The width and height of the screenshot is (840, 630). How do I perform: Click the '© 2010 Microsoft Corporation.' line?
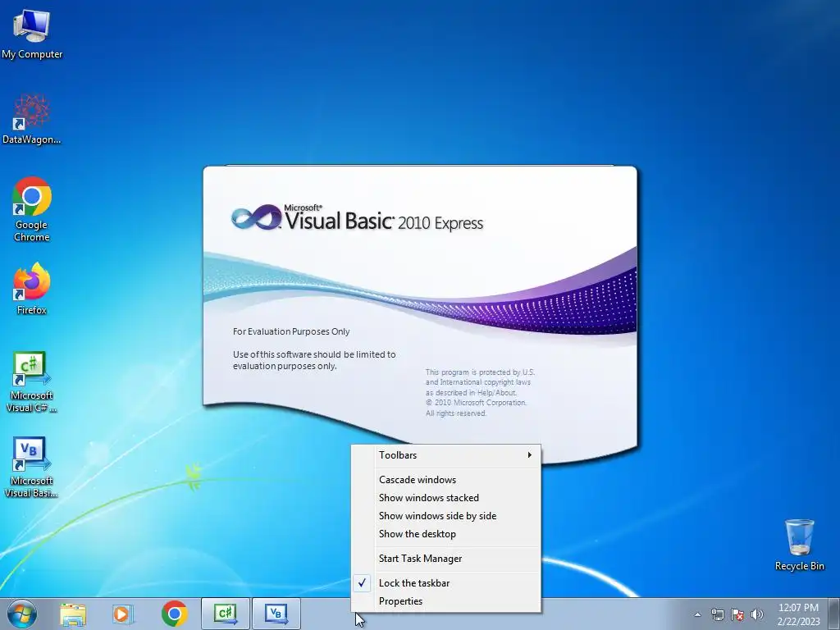click(x=477, y=403)
